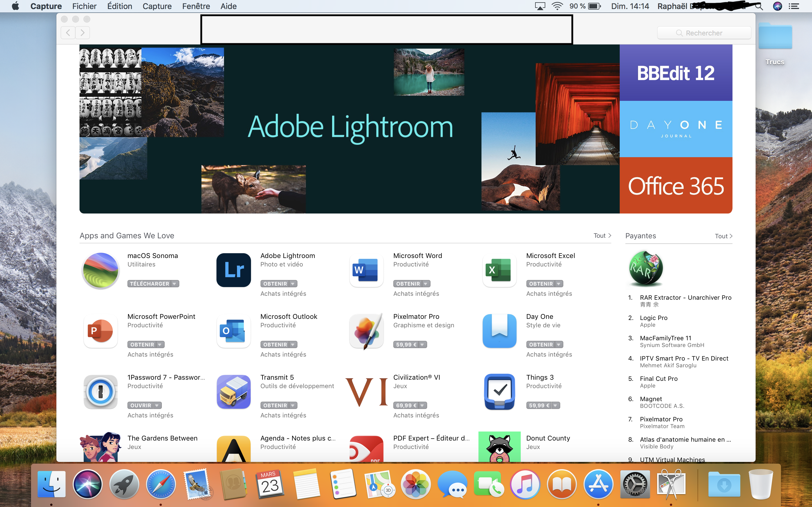
Task: Click the Day One bookmark icon
Action: tap(499, 331)
